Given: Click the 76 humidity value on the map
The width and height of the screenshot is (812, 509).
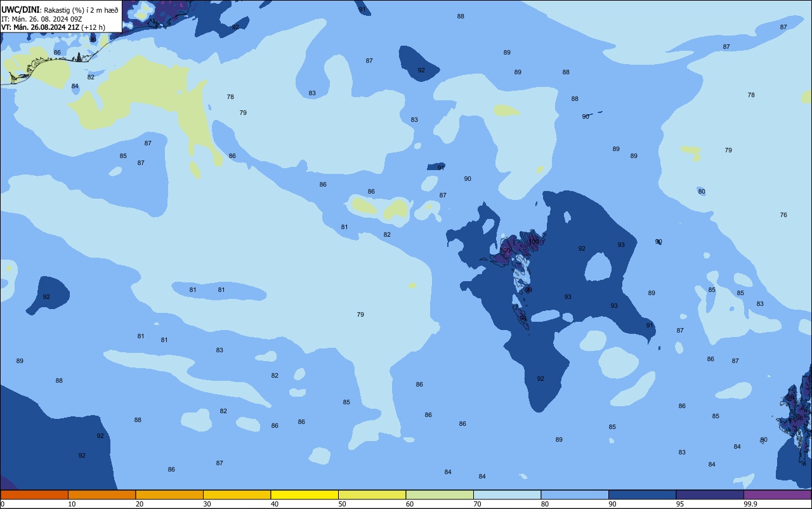Looking at the screenshot, I should 783,215.
